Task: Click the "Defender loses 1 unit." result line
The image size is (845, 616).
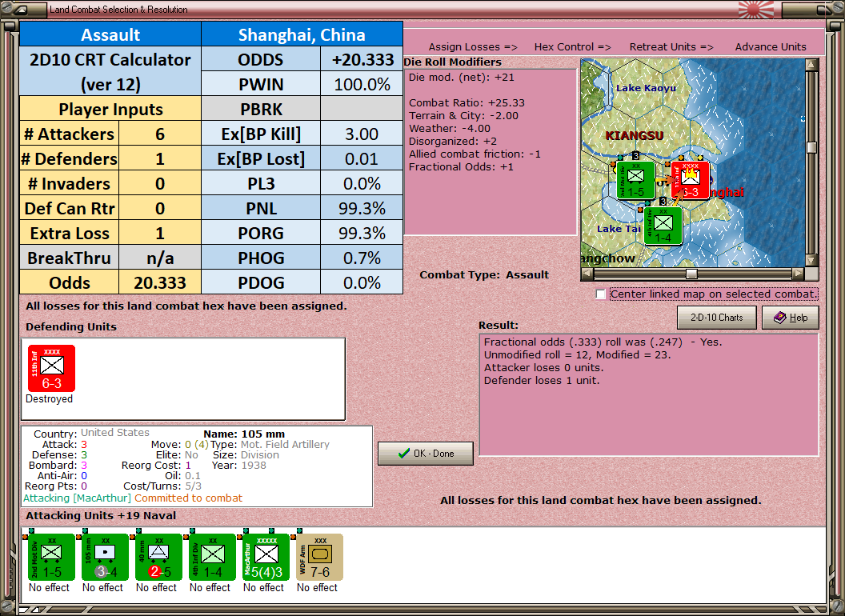Action: (x=542, y=381)
